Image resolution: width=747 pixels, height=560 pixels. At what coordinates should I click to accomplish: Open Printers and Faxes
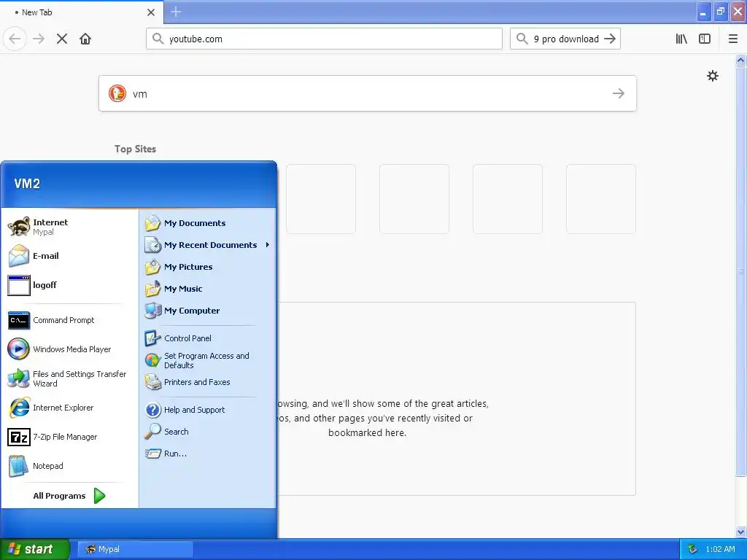[x=207, y=382]
